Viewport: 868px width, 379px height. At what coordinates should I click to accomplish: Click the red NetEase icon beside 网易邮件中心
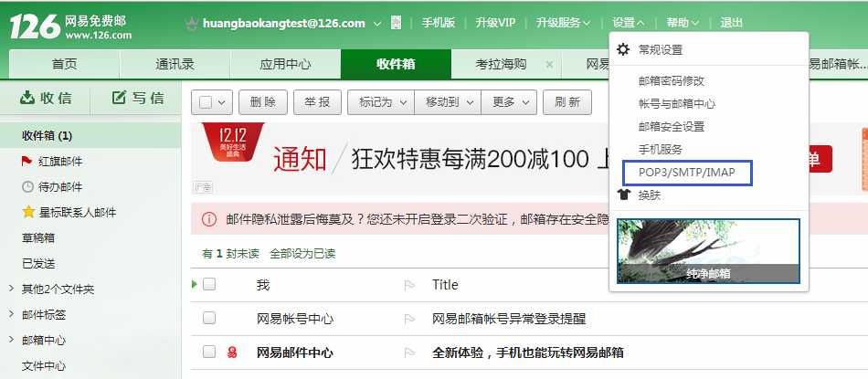(x=232, y=353)
